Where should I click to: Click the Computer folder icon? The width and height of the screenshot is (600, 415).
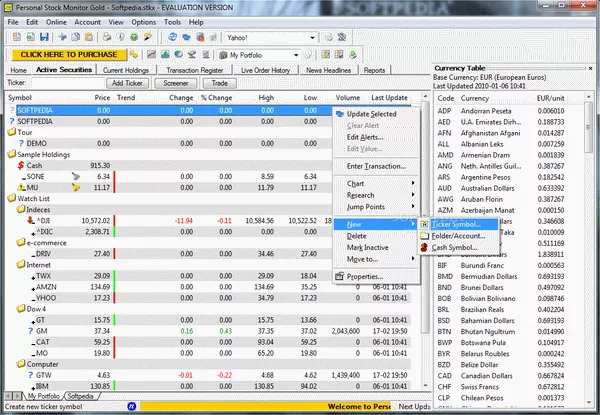pyautogui.click(x=21, y=364)
